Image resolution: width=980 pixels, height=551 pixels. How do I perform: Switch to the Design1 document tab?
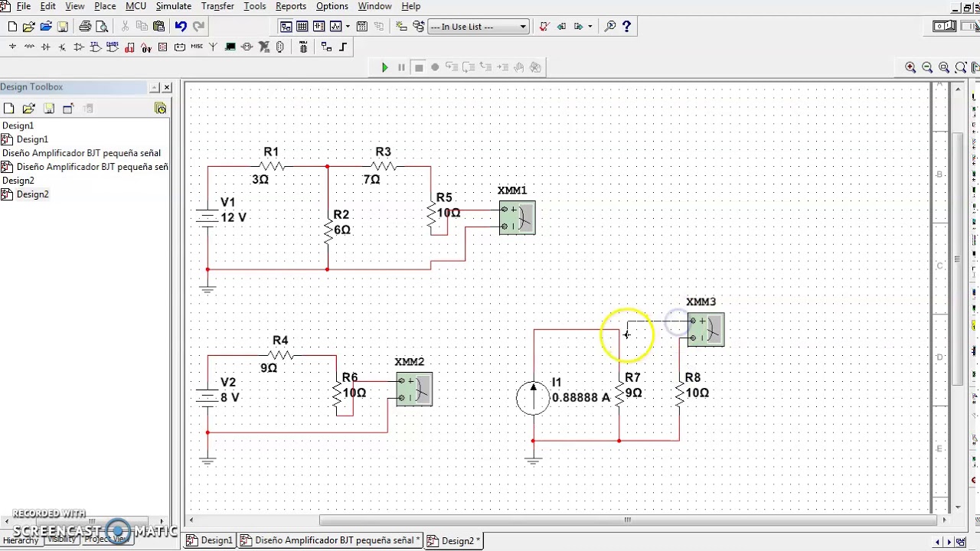211,540
